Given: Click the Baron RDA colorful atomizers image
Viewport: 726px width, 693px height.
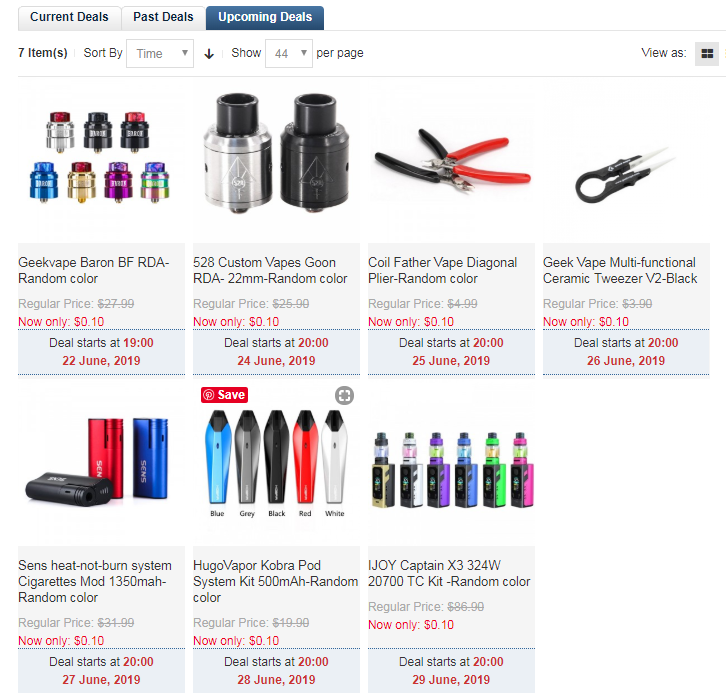Looking at the screenshot, I should (x=101, y=158).
